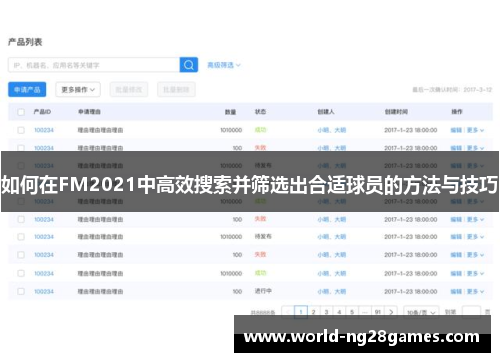500x362 pixels.
Task: Select page 5 in pagination
Action: point(352,312)
